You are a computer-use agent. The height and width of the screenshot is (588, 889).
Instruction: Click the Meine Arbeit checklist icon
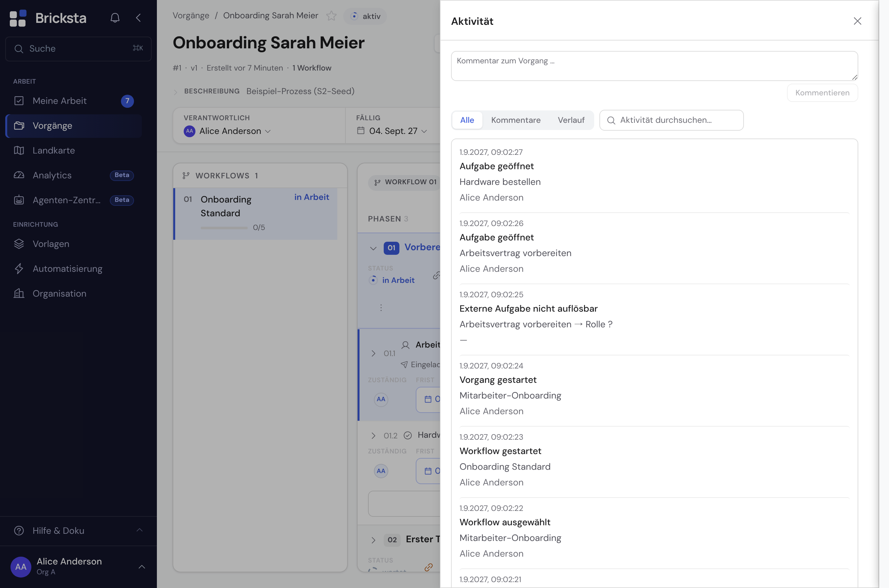[19, 101]
